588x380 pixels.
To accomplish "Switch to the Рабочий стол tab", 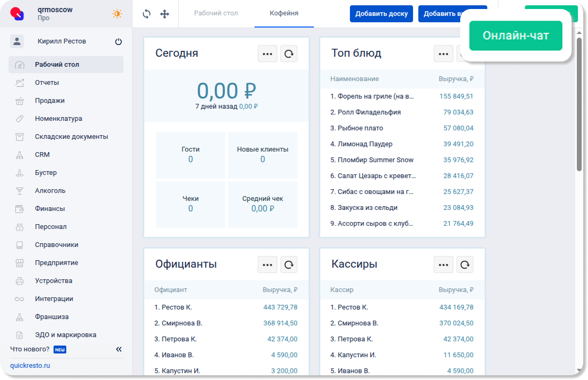I will pos(216,13).
